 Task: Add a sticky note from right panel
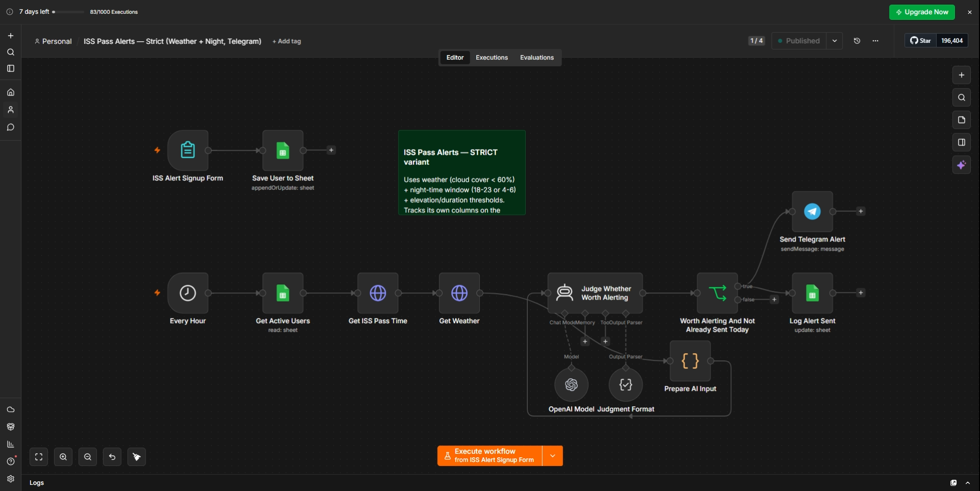pyautogui.click(x=962, y=120)
